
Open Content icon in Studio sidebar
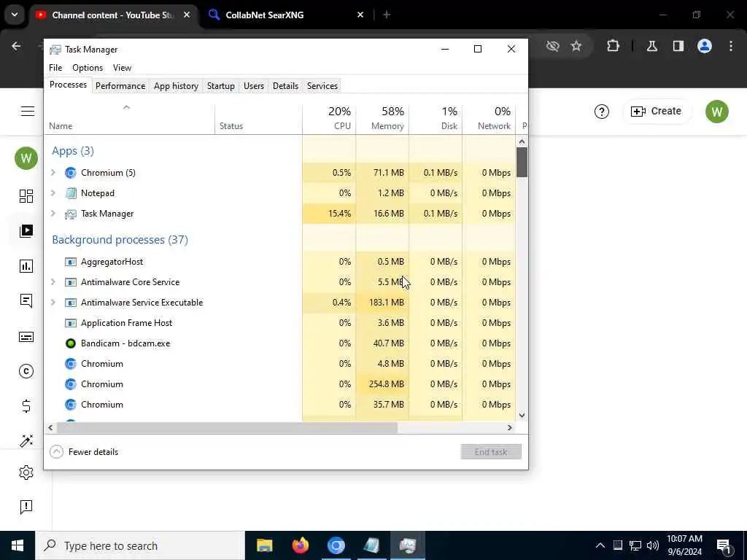(26, 231)
